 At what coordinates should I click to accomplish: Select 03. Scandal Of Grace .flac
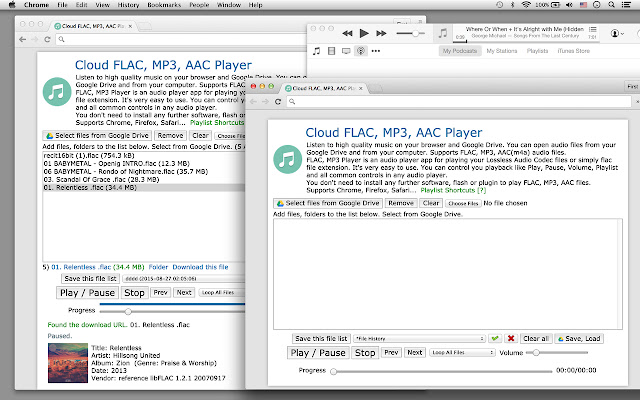pyautogui.click(x=144, y=180)
